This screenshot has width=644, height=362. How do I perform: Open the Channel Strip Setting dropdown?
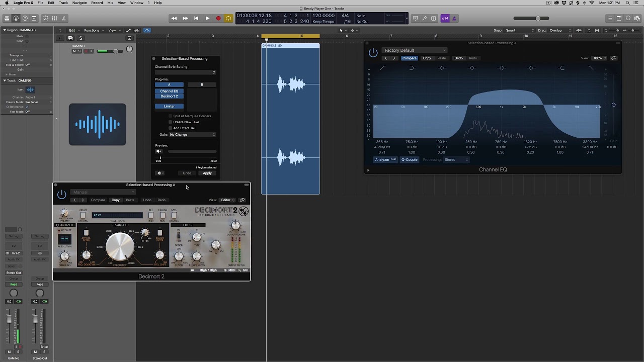[185, 72]
